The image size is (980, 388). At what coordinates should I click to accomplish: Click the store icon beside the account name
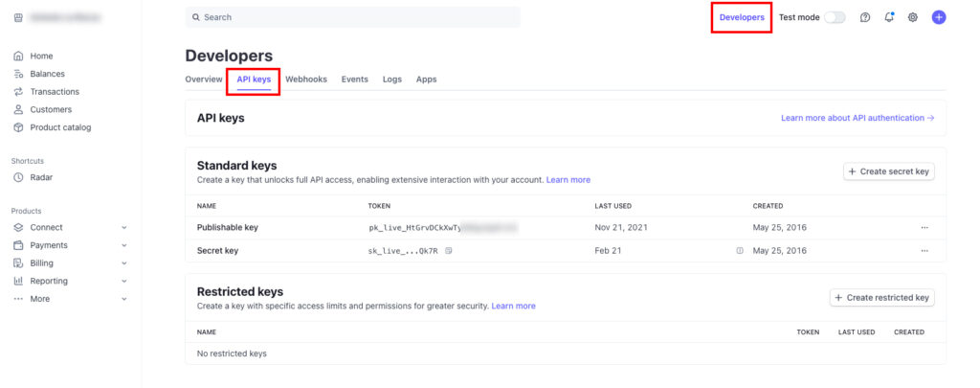coord(18,18)
